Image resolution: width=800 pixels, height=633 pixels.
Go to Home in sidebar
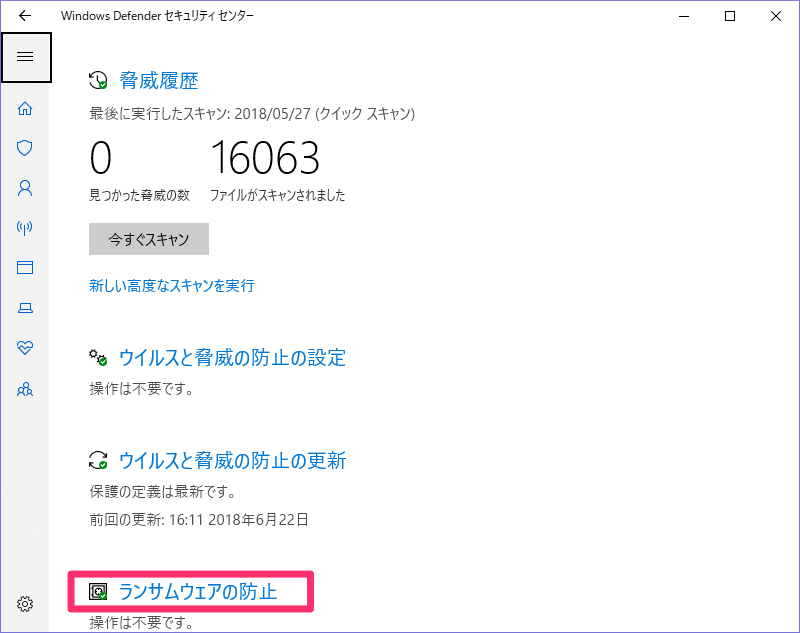[x=25, y=109]
